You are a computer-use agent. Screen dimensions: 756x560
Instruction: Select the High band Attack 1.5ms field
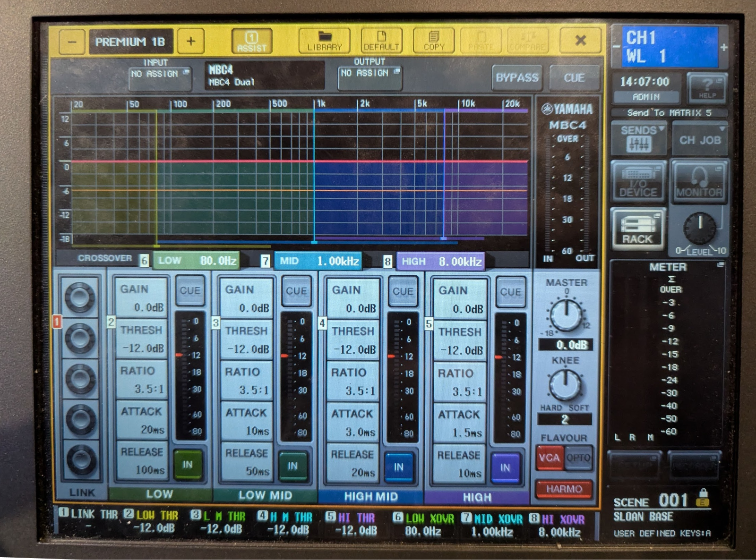[x=460, y=423]
